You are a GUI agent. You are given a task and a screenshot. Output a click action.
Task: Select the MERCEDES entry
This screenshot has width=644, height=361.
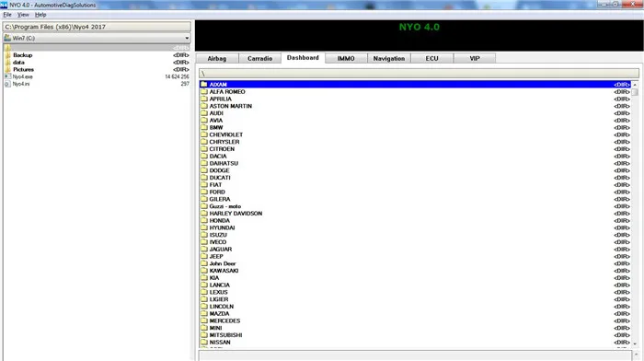[x=415, y=320]
